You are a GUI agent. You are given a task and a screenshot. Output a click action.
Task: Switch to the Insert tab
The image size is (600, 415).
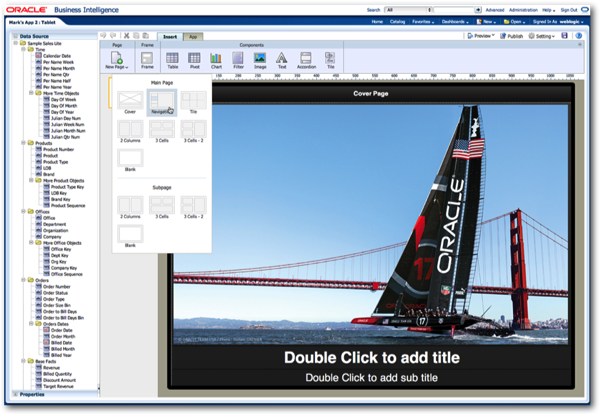[x=170, y=37]
